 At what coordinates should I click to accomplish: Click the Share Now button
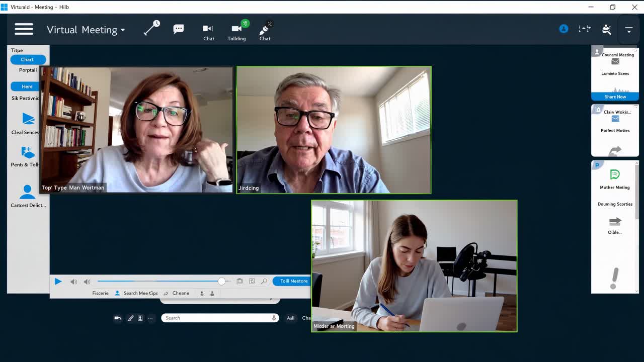coord(615,97)
